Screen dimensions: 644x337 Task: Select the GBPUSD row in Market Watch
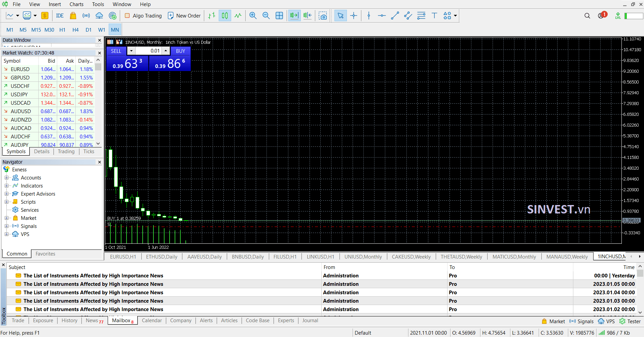pyautogui.click(x=48, y=77)
